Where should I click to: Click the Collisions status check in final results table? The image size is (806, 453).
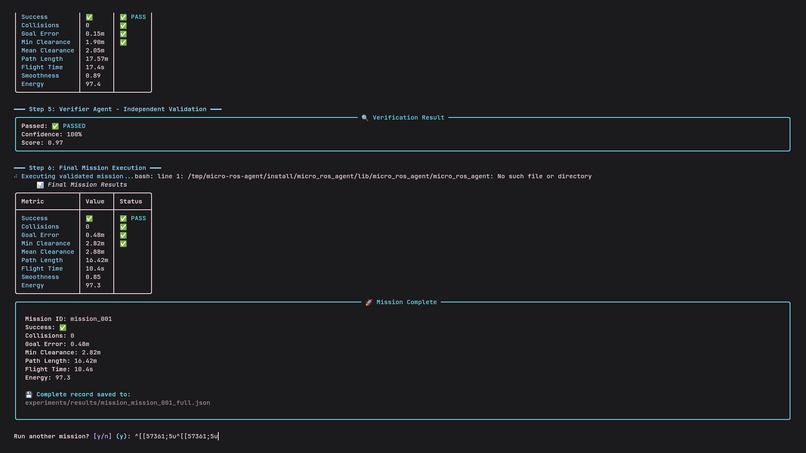tap(123, 227)
